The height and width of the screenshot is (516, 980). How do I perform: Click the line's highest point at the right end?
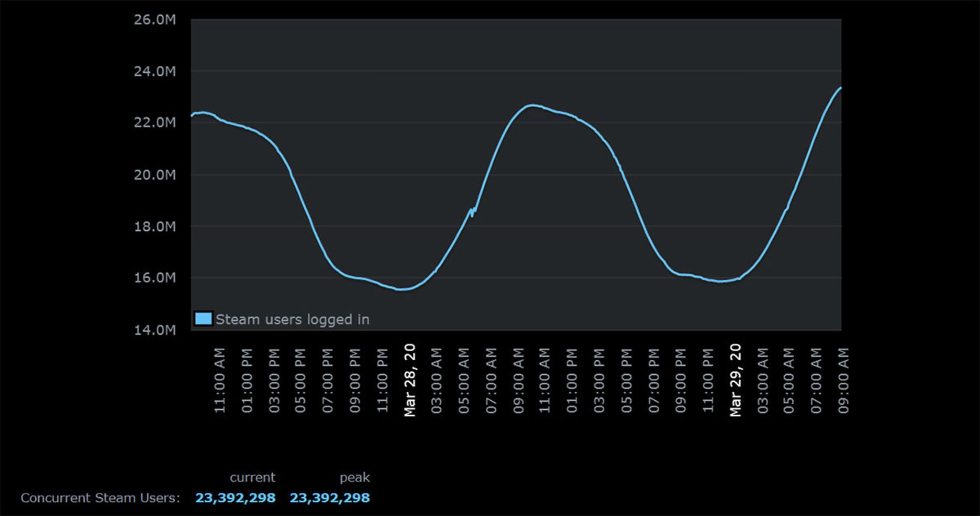pos(840,88)
